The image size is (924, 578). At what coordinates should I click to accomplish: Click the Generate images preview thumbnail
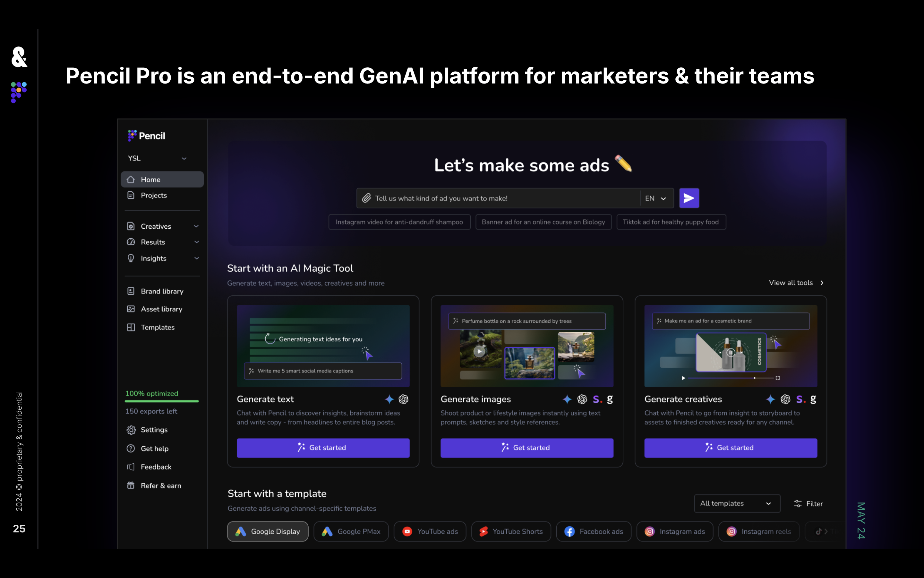click(x=527, y=346)
